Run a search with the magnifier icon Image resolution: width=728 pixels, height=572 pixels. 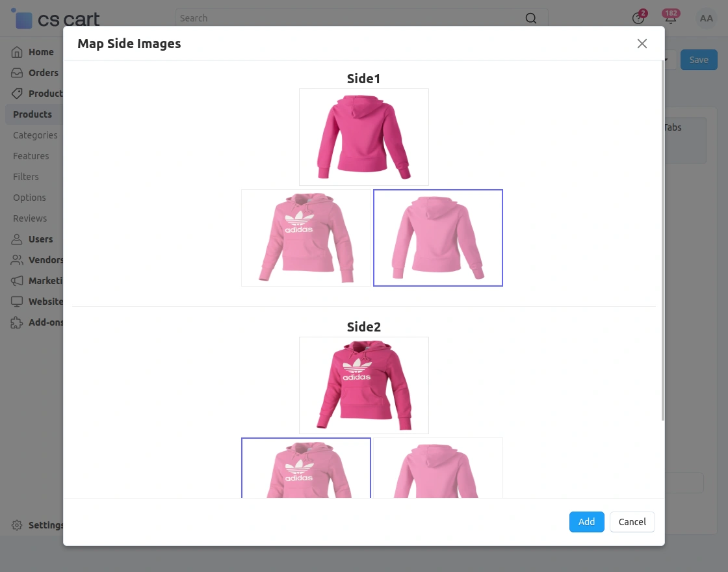pos(531,18)
